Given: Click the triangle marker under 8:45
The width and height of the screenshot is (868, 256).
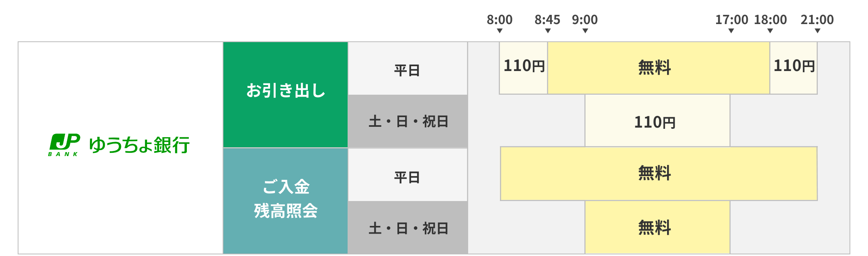Looking at the screenshot, I should [548, 31].
